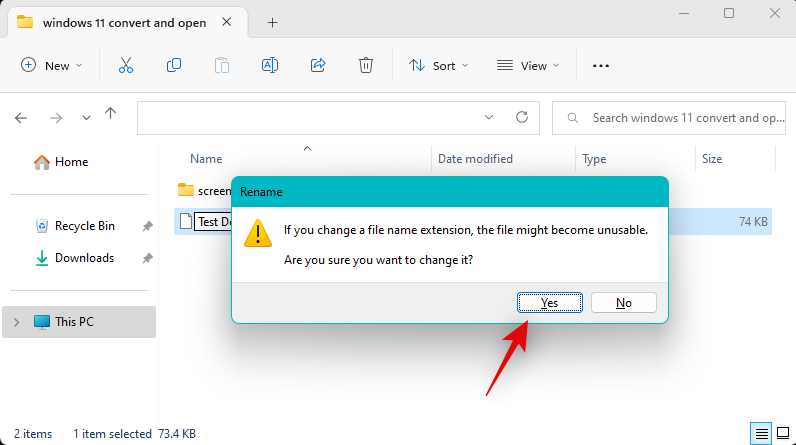Click the Rename icon in toolbar
Viewport: 796px width, 445px height.
[x=270, y=65]
